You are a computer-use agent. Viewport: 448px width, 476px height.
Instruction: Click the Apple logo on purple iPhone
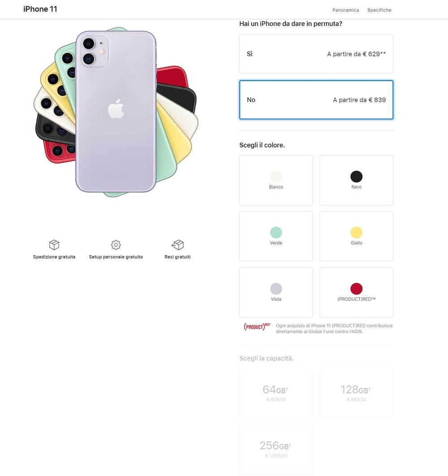click(x=116, y=108)
